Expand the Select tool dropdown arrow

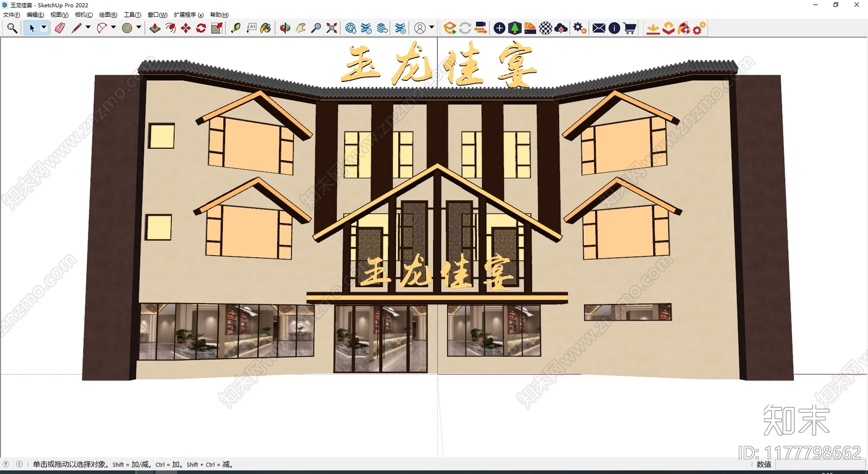(x=44, y=28)
